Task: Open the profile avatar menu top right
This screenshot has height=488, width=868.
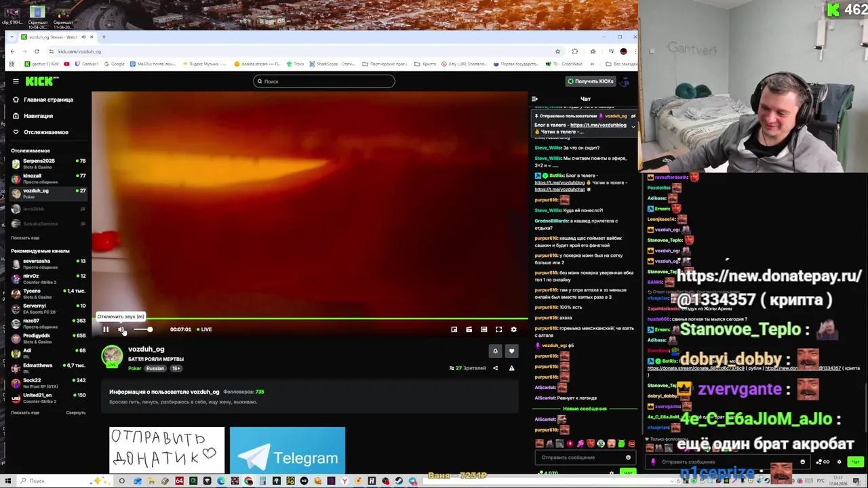Action: 625,81
